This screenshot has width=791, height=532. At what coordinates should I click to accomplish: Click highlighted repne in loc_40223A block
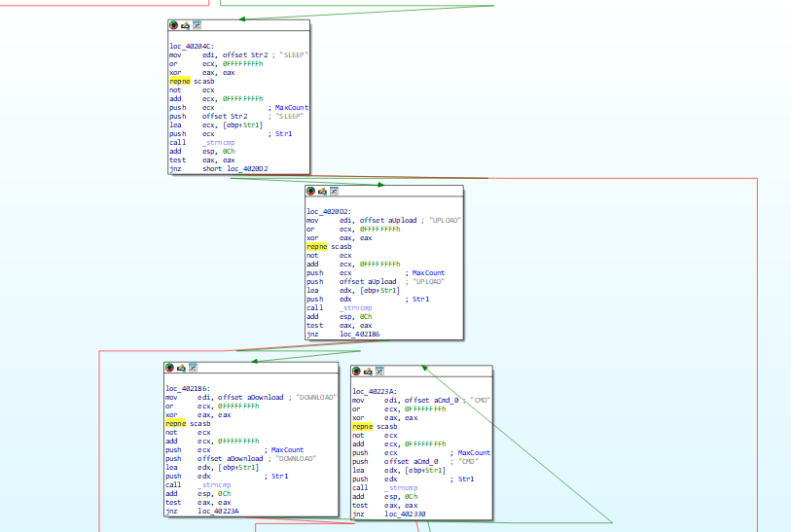coord(362,427)
